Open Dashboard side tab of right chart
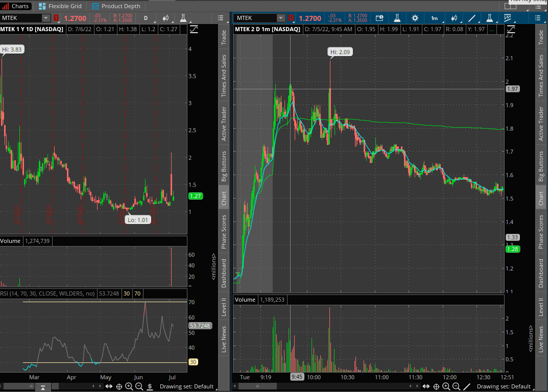This screenshot has width=548, height=392. (x=541, y=273)
